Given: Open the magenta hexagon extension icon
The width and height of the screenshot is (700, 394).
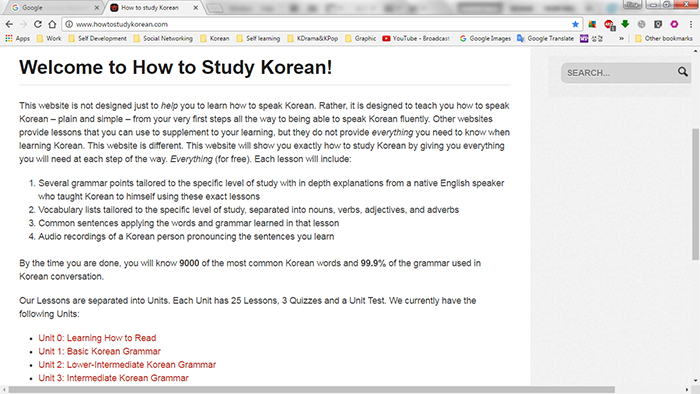Looking at the screenshot, I should pos(674,24).
